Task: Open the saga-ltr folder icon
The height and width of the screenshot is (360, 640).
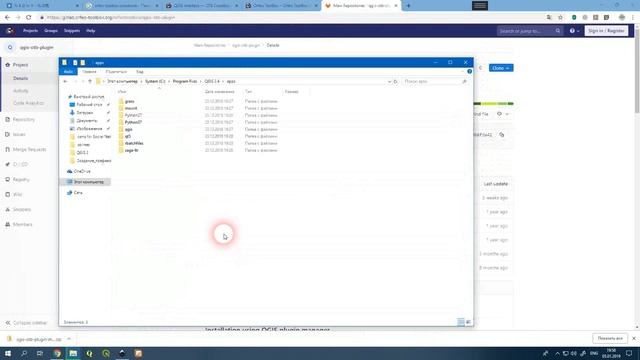Action: tap(121, 150)
